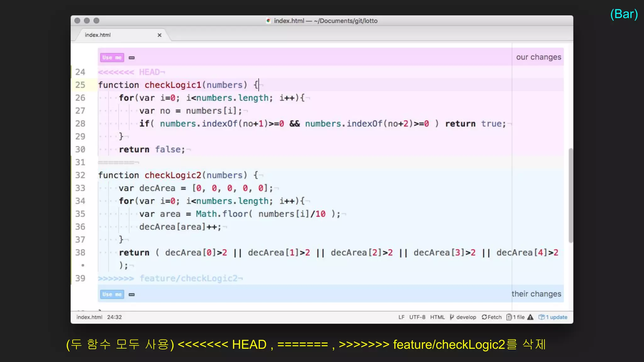Click the 'return false;' statement
The width and height of the screenshot is (644, 362).
(x=152, y=149)
